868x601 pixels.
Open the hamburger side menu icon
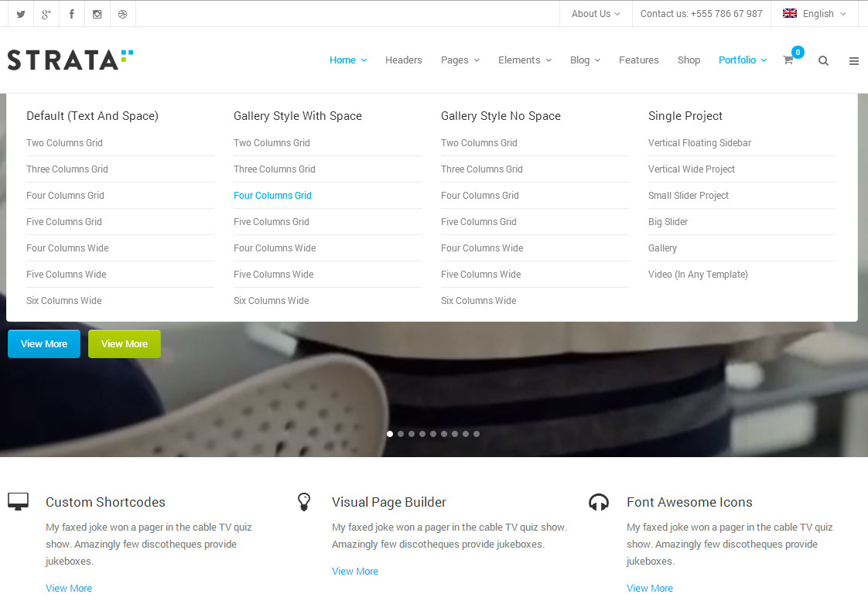[854, 61]
